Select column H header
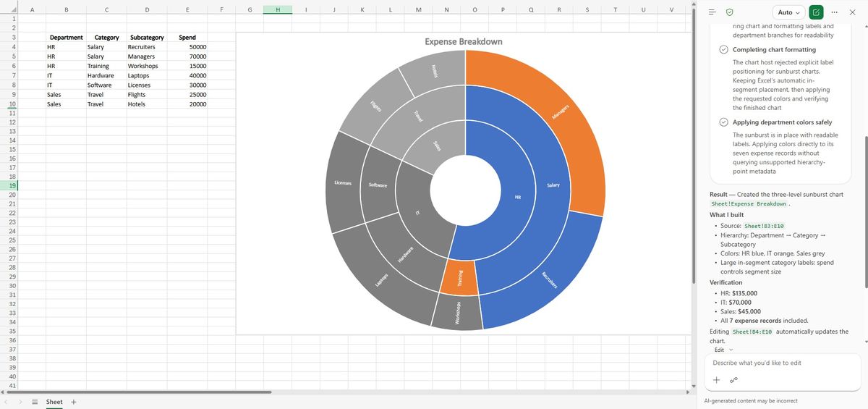The width and height of the screenshot is (868, 409). coord(278,9)
